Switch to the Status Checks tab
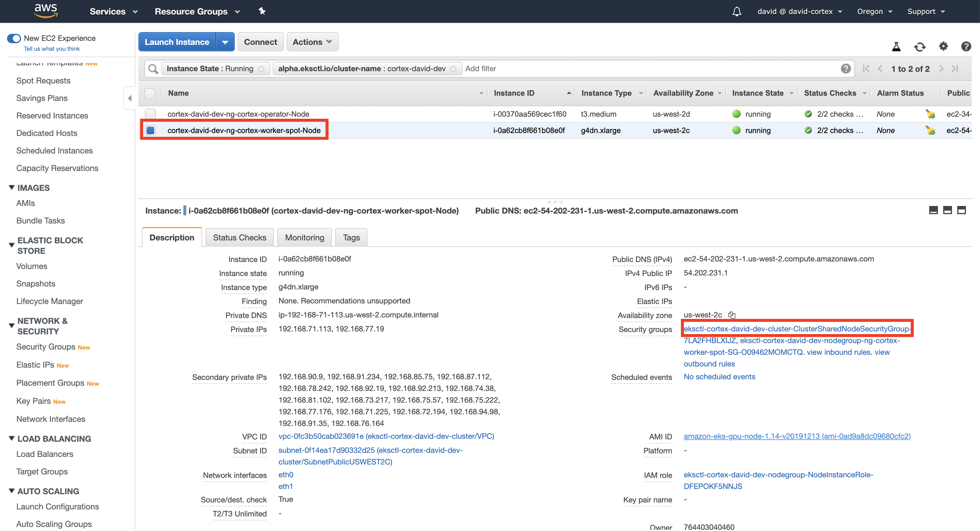The image size is (980, 531). pyautogui.click(x=239, y=237)
